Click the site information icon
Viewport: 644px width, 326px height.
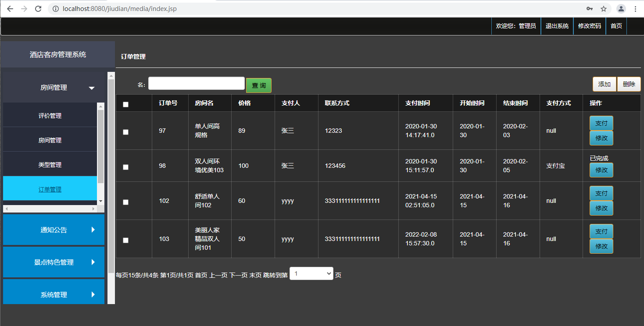55,9
